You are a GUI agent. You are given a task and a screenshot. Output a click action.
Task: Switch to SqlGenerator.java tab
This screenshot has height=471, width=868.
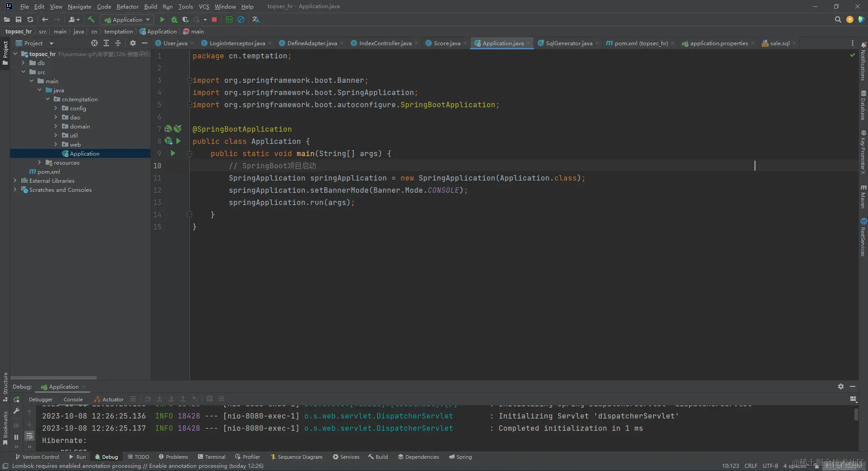coord(568,43)
